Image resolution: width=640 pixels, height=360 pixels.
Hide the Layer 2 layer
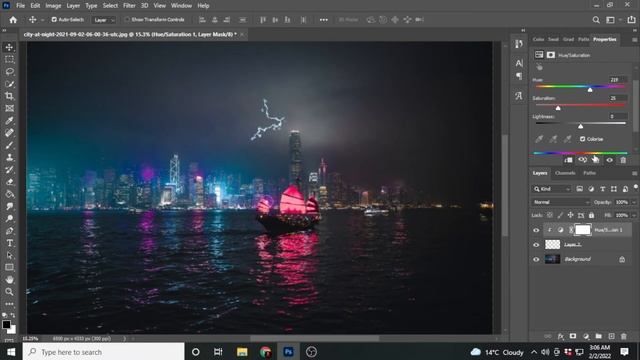[536, 245]
